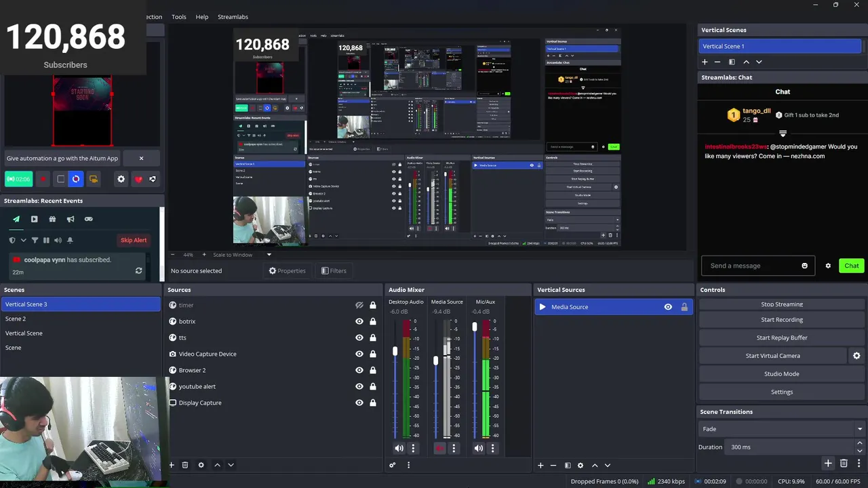Adjust the Desktop Audio volume slider
This screenshot has height=488, width=868.
(x=395, y=351)
